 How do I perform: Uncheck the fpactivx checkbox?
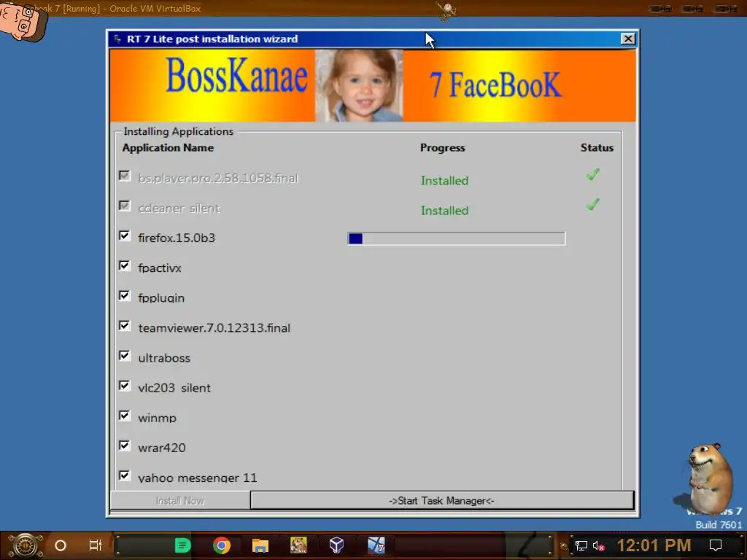[x=124, y=265]
